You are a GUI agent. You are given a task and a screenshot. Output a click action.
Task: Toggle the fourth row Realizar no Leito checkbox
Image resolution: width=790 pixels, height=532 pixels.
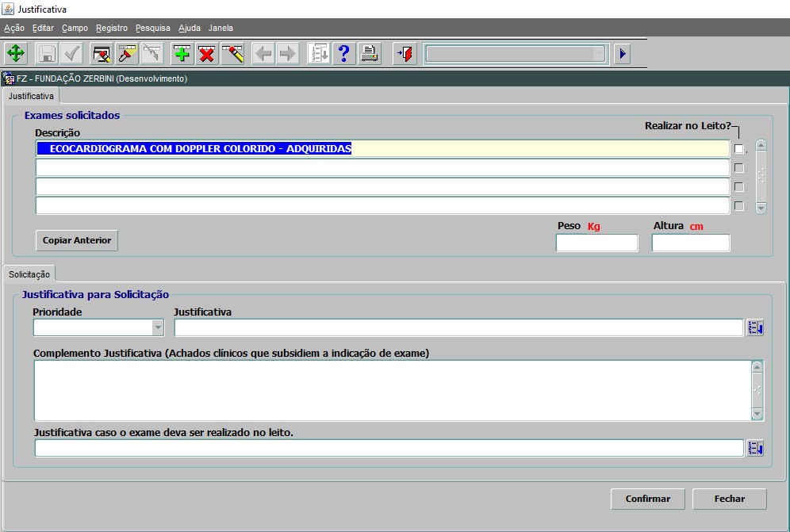tap(738, 206)
